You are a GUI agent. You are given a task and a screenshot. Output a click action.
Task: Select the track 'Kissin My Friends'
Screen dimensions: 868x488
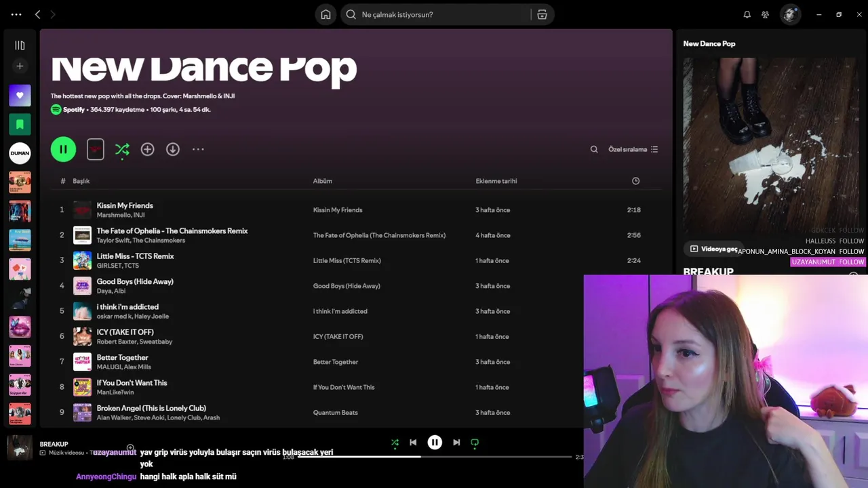pos(125,205)
